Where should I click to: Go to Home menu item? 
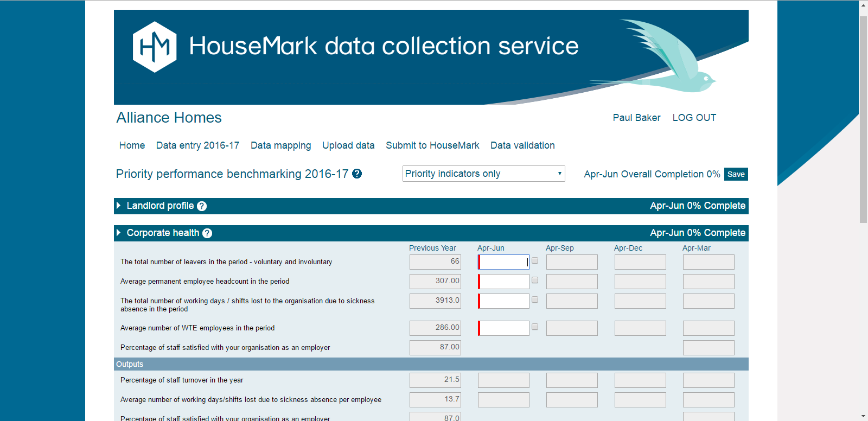point(132,145)
